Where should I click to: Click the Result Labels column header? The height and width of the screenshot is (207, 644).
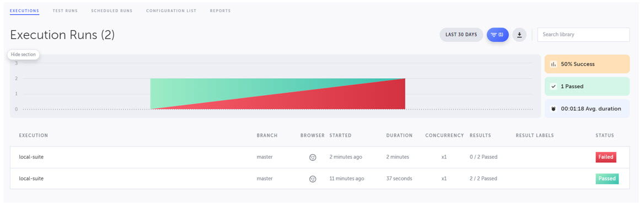[535, 135]
